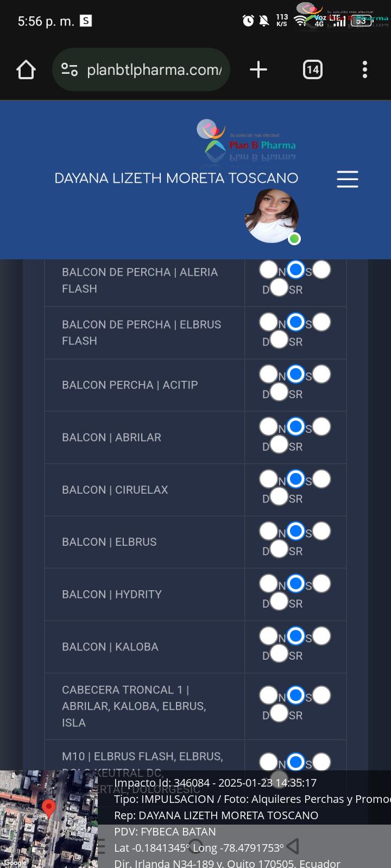Open the tab switcher showing 14
This screenshot has width=391, height=868.
point(313,69)
